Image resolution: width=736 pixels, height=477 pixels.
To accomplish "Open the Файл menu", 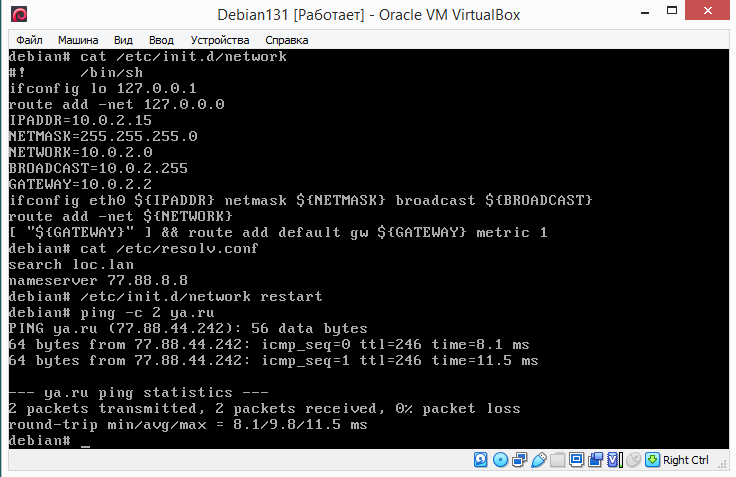I will pyautogui.click(x=30, y=39).
